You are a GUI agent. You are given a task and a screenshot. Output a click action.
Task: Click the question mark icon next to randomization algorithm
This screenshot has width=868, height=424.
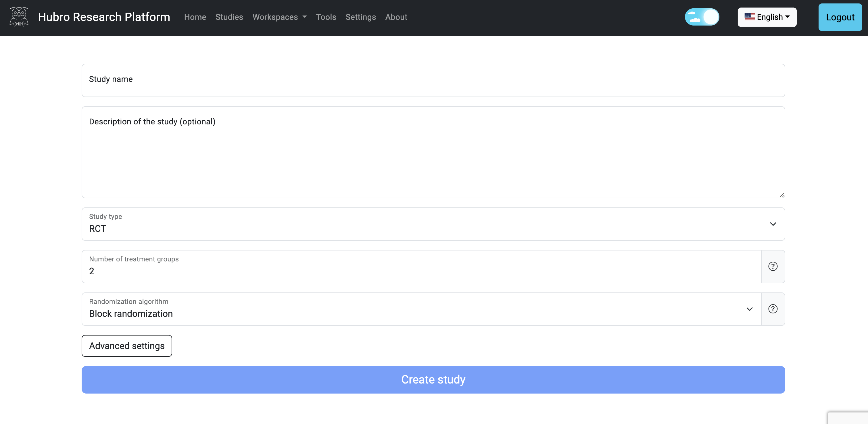(773, 309)
